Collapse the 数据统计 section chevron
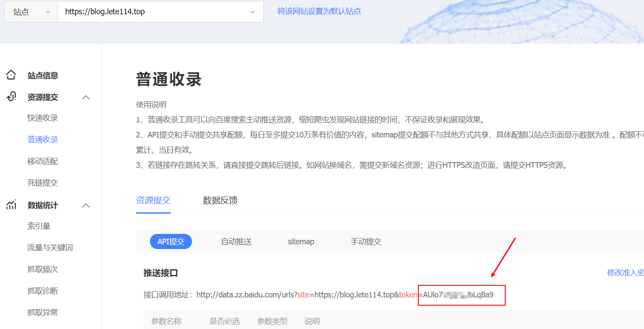Viewport: 644px width, 329px height. coord(86,205)
